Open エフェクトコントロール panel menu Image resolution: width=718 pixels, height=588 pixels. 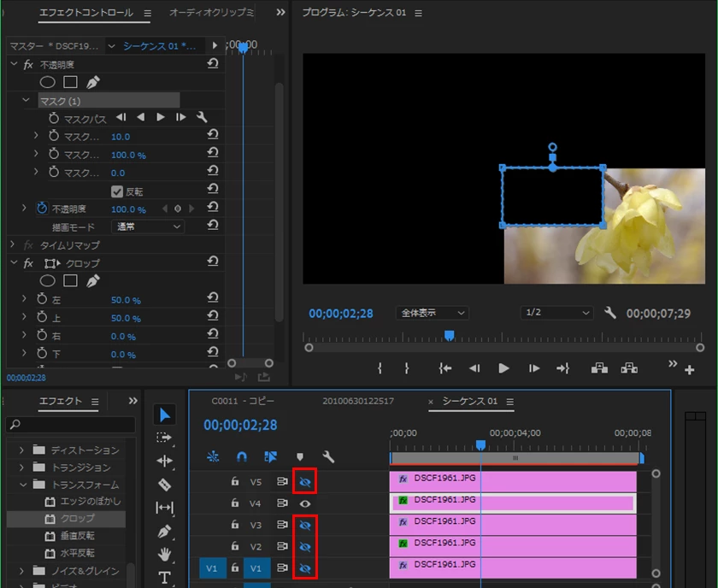click(x=147, y=14)
